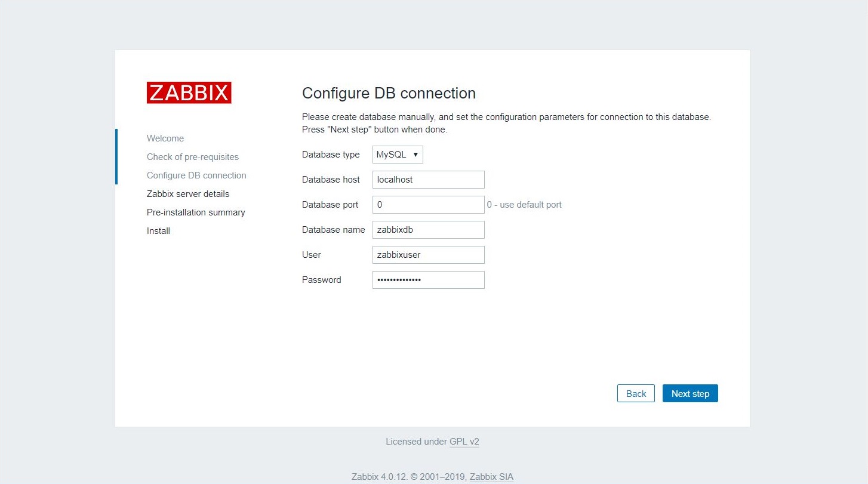
Task: Proceed with the Next step button
Action: pyautogui.click(x=690, y=393)
